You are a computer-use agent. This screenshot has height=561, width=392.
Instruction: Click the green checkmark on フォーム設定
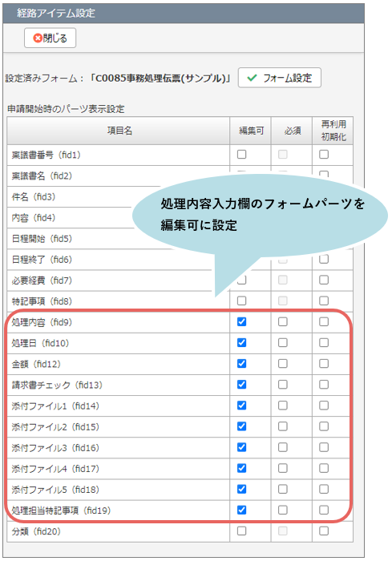(x=252, y=78)
